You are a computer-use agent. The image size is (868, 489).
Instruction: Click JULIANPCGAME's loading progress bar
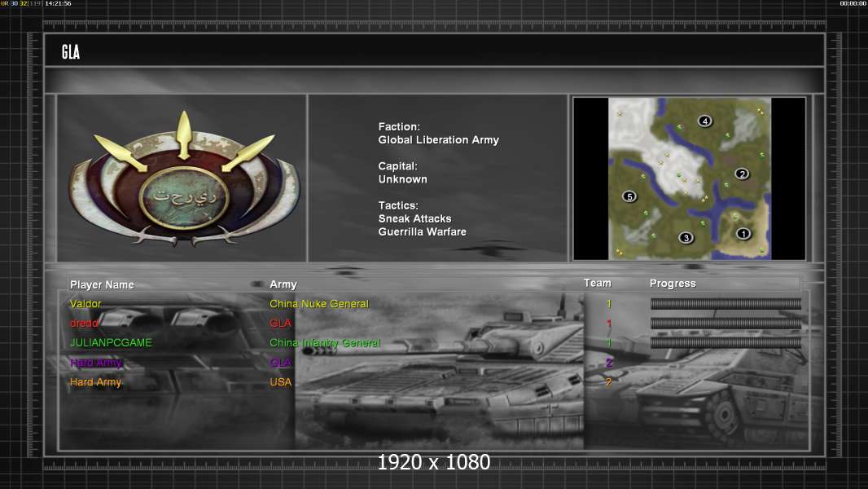coord(726,343)
